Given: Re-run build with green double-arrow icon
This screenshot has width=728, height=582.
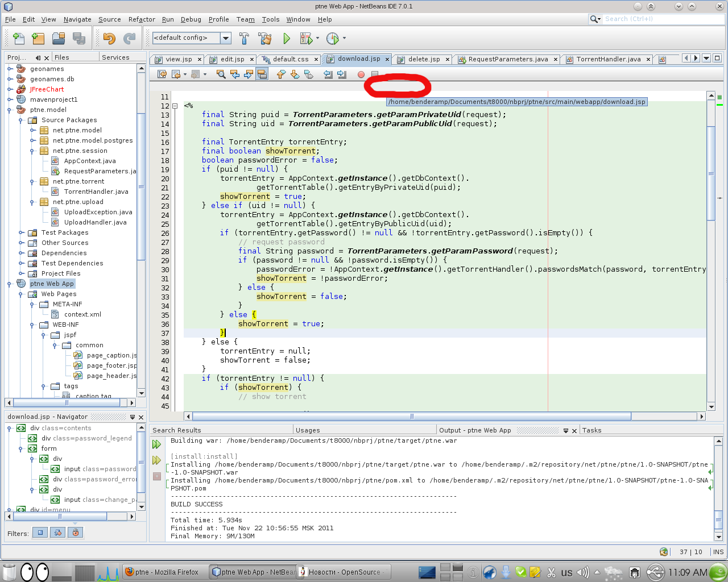Looking at the screenshot, I should click(157, 444).
